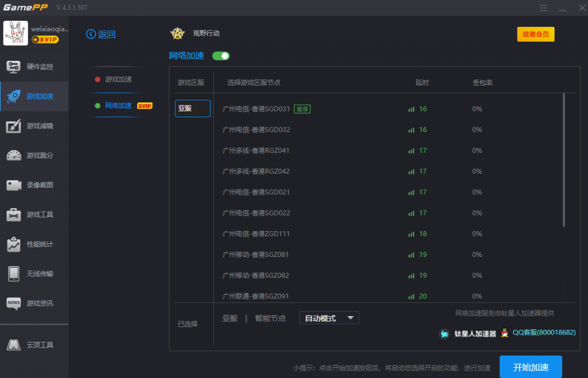This screenshot has height=378, width=588.
Task: Expand the 自动模式 mode dropdown
Action: tap(329, 318)
